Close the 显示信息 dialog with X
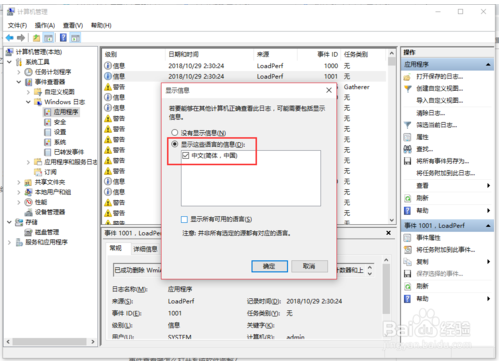500x361 pixels. point(329,90)
